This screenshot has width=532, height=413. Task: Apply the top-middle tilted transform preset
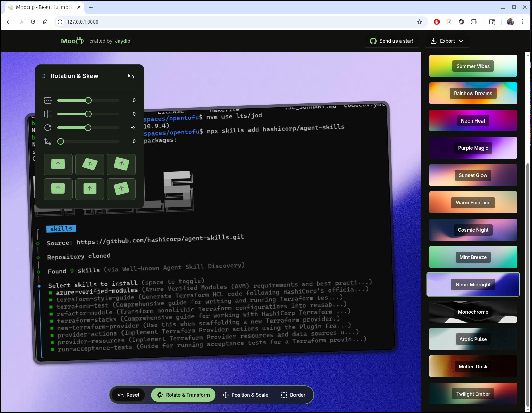(90, 164)
